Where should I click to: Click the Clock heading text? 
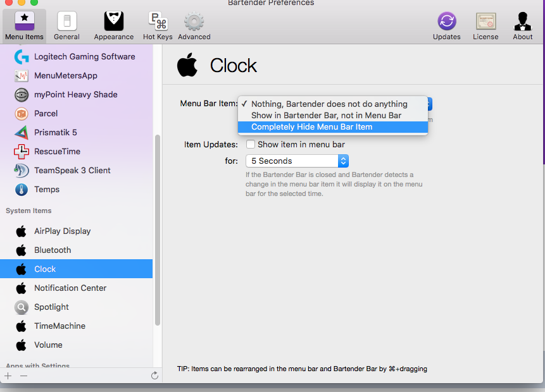tap(233, 65)
